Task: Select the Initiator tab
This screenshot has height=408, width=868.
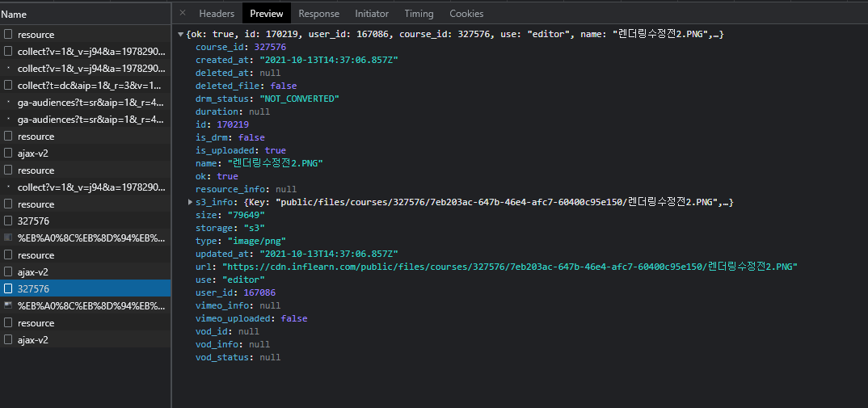Action: pos(372,14)
